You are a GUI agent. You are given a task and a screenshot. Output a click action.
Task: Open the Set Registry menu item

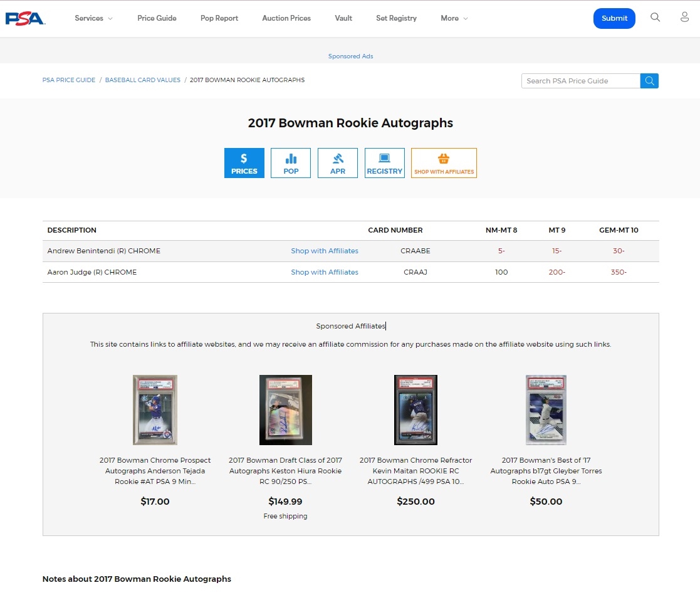pos(396,18)
